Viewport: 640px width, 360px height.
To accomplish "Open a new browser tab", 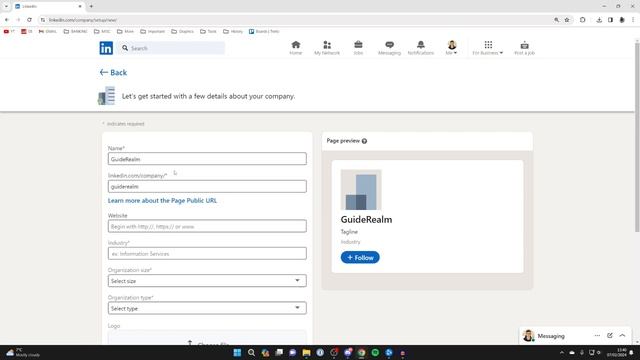I will coord(91,6).
